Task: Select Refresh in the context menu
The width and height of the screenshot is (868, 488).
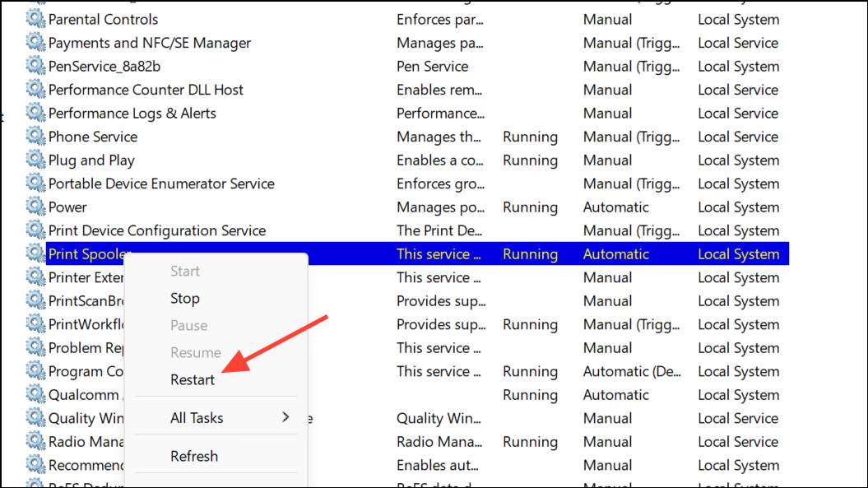Action: tap(194, 457)
